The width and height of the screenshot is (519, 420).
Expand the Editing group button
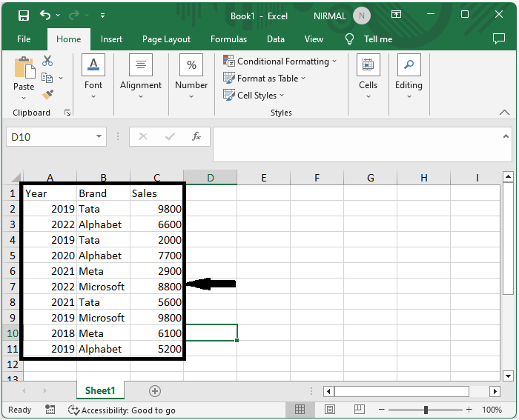coord(409,77)
